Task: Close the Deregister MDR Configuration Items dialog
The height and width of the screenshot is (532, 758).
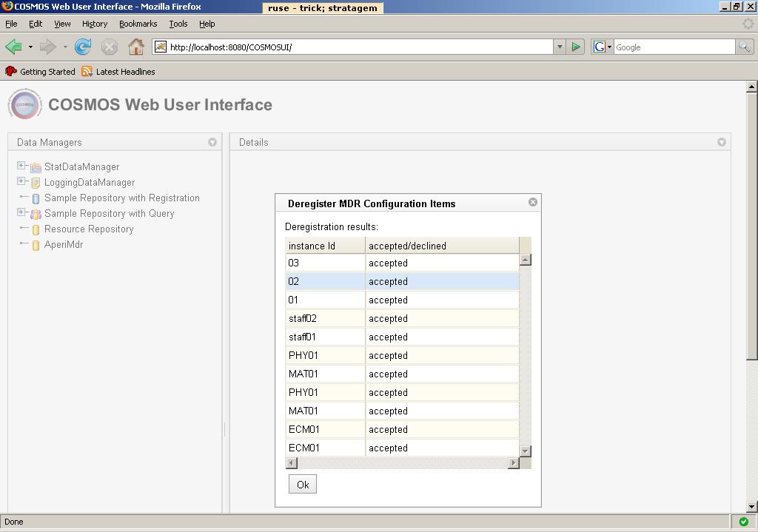Action: (533, 202)
